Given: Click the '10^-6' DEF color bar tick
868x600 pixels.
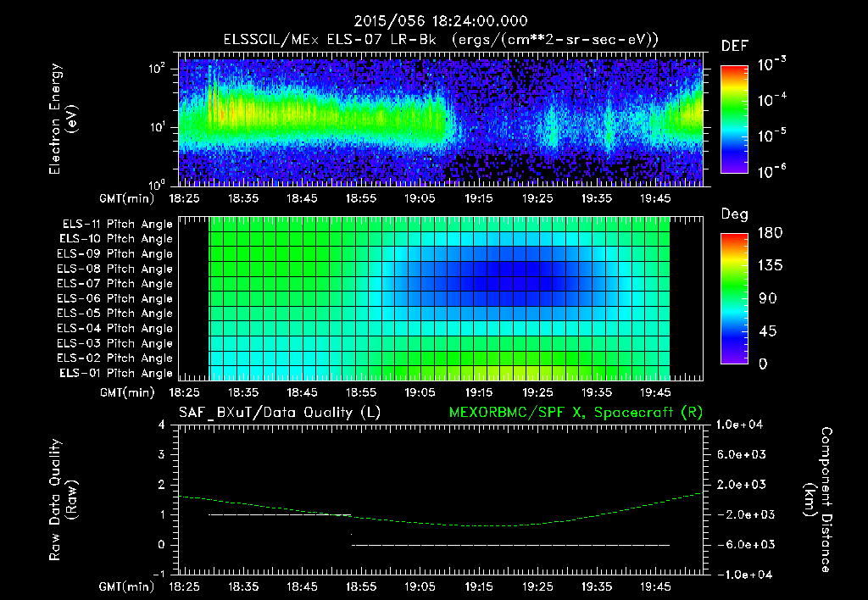Looking at the screenshot, I should tap(771, 171).
